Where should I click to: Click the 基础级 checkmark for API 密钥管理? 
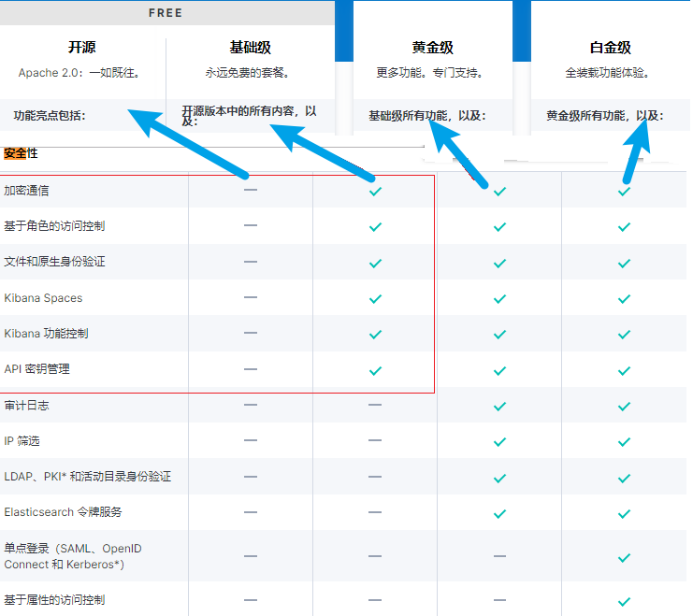(375, 370)
